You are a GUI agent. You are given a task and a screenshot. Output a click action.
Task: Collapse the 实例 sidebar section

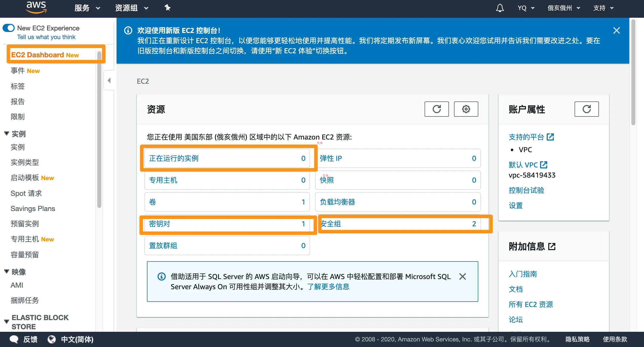(7, 133)
